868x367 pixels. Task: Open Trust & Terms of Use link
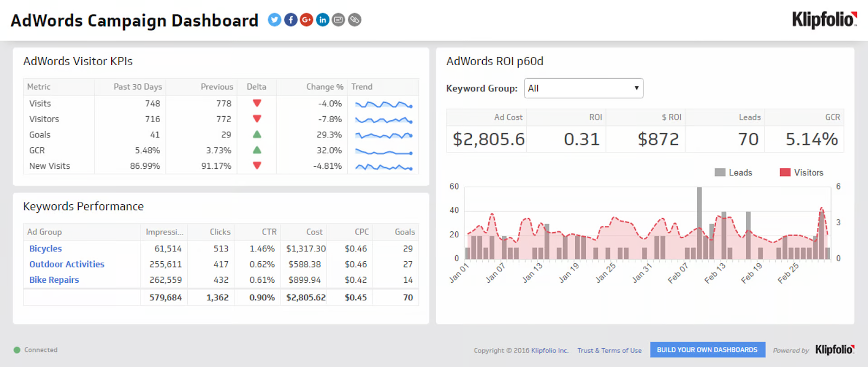[609, 350]
